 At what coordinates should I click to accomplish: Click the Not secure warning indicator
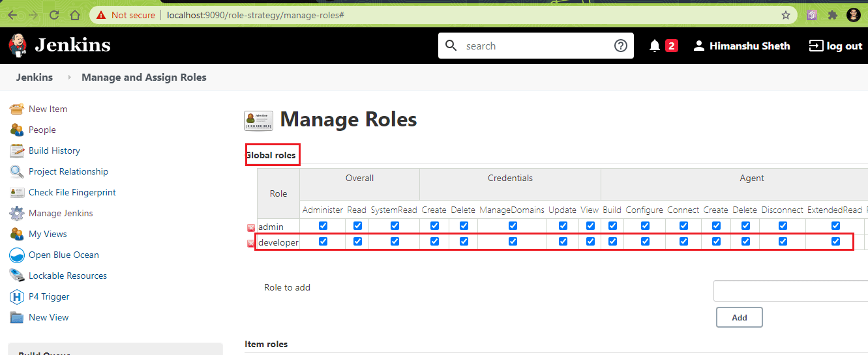point(126,14)
